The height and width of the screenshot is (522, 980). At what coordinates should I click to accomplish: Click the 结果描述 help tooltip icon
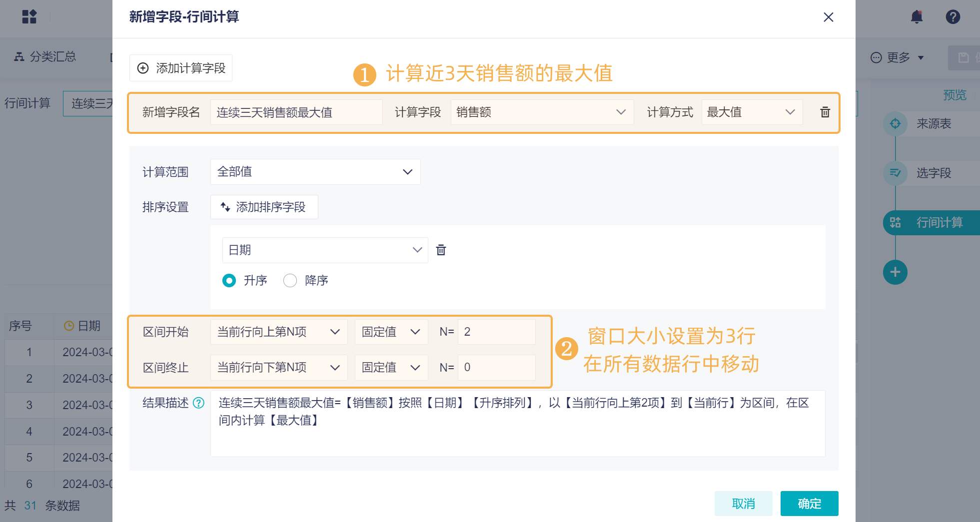(x=199, y=403)
